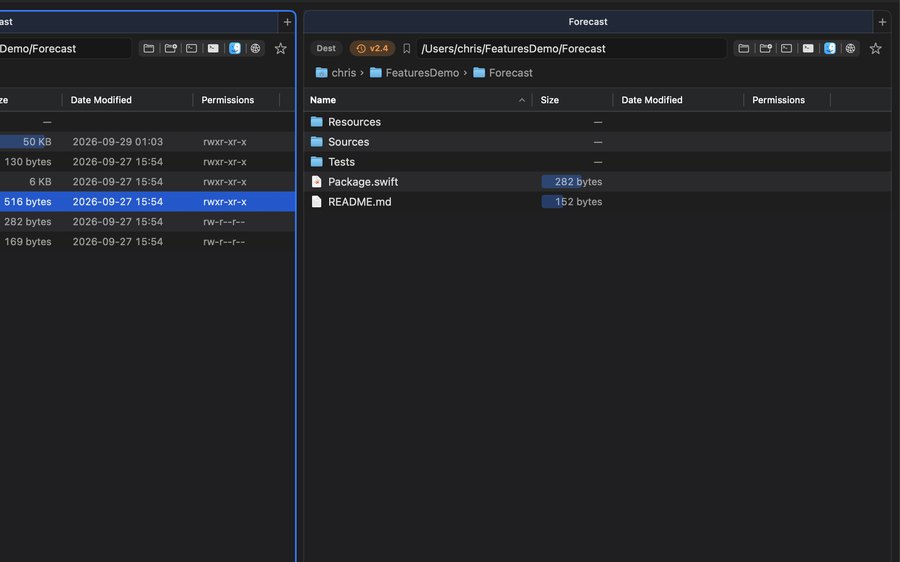Click the Dest badge in right pane
This screenshot has width=900, height=562.
tap(326, 48)
